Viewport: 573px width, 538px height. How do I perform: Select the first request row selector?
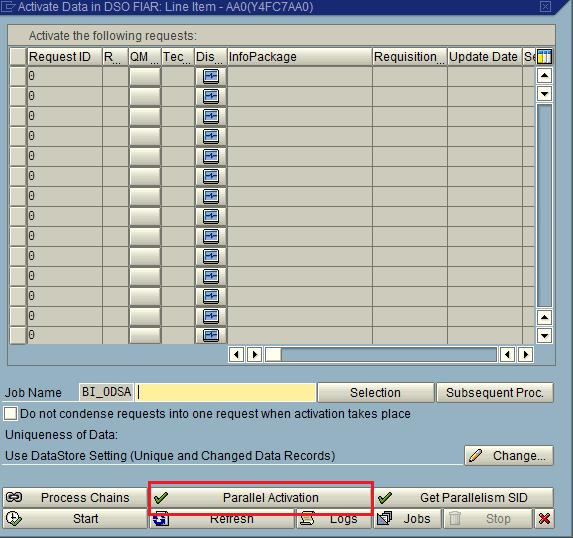coord(18,76)
